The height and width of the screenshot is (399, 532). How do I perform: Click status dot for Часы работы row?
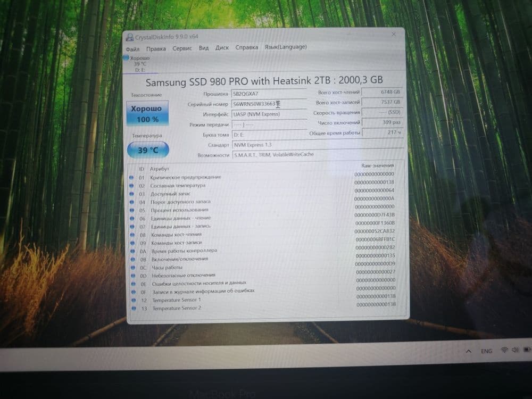coord(134,268)
